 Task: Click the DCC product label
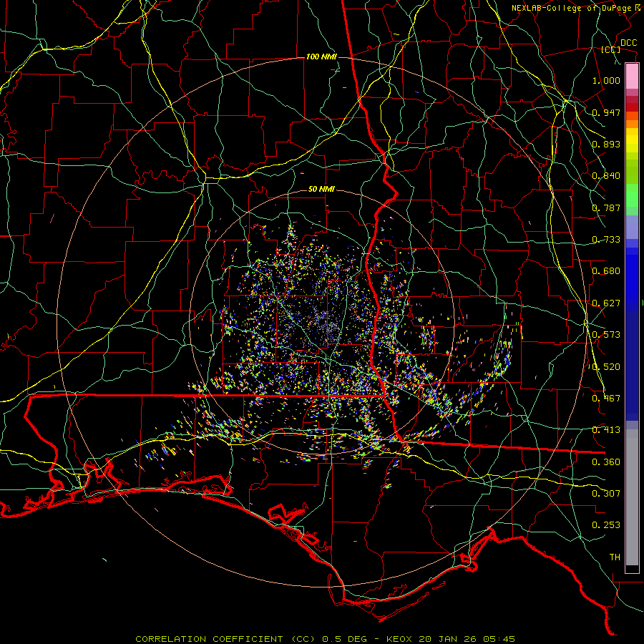click(x=628, y=43)
